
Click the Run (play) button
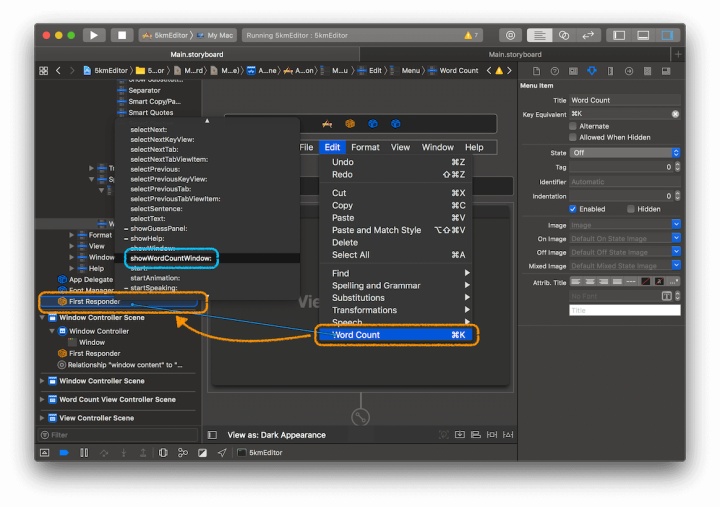(94, 35)
